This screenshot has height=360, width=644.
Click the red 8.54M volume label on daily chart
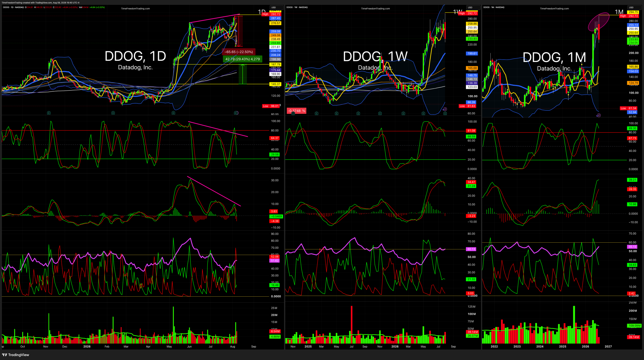(275, 331)
